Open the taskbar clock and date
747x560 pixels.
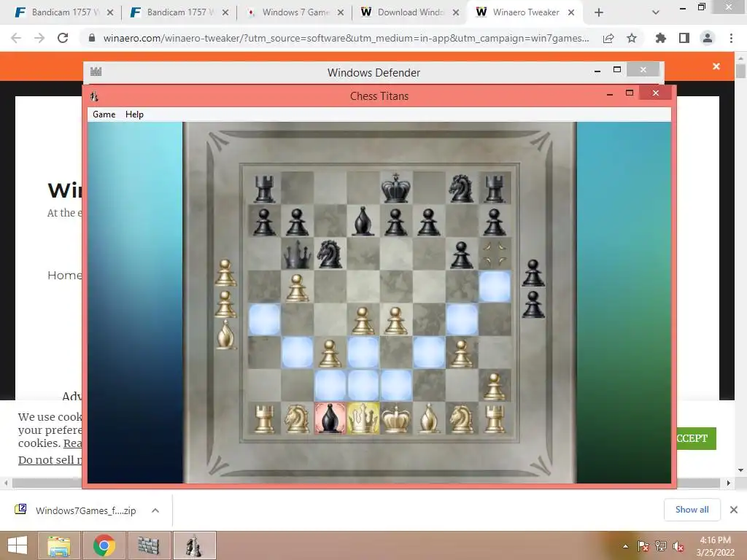[x=715, y=546]
